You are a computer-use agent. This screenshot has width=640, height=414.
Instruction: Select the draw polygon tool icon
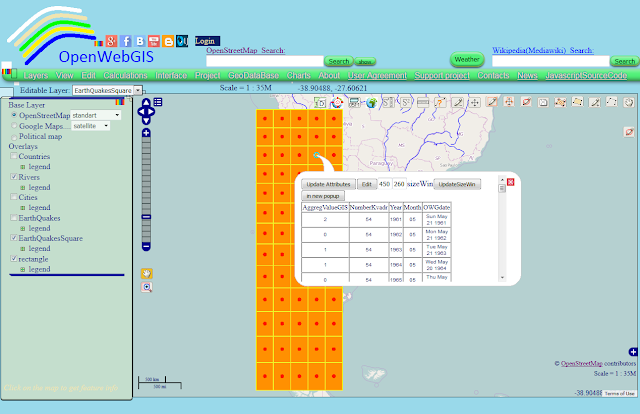(560, 102)
